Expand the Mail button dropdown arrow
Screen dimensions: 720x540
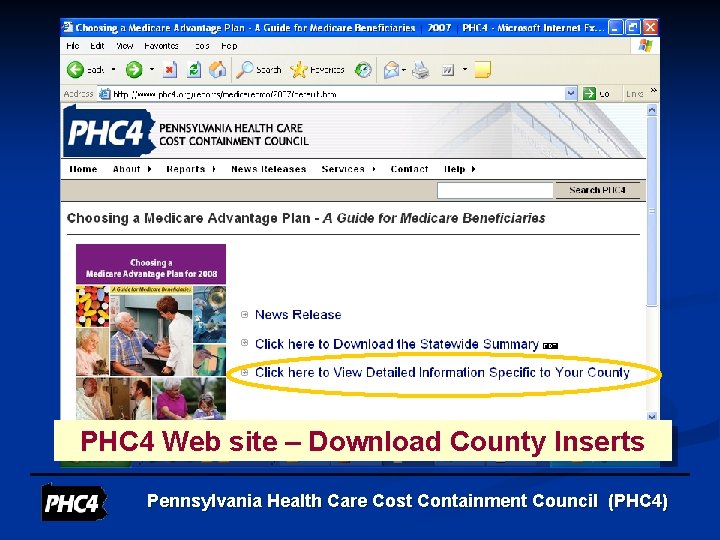tap(404, 70)
